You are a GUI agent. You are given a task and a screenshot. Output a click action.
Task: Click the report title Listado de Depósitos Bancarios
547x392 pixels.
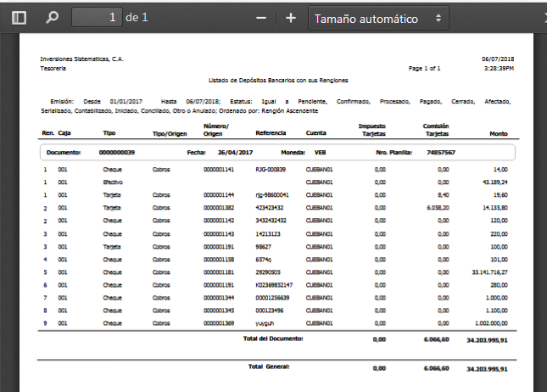tap(280, 80)
